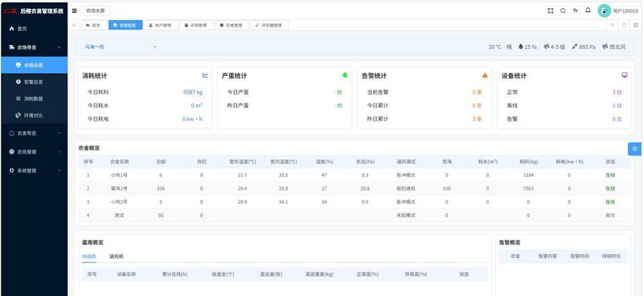This screenshot has height=296, width=644.
Task: Open 告警总览 in the sidebar
Action: [x=33, y=82]
